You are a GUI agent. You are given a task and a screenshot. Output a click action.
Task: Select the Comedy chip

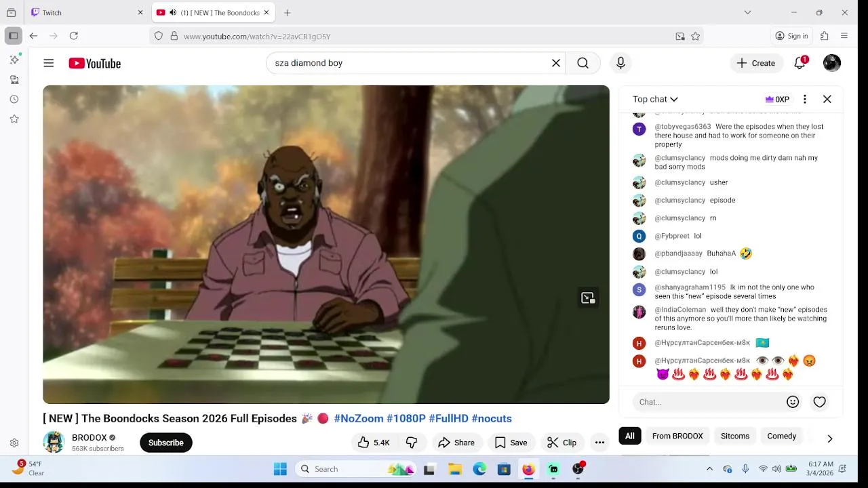782,436
